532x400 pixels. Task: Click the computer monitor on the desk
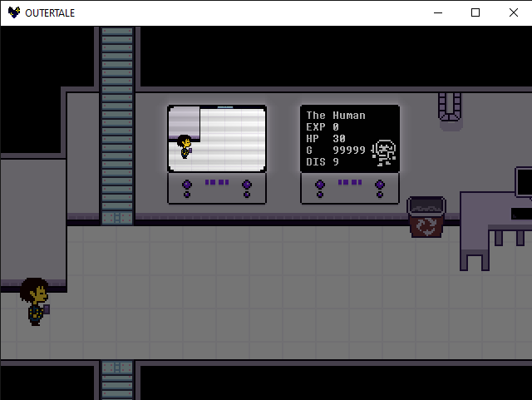click(524, 181)
